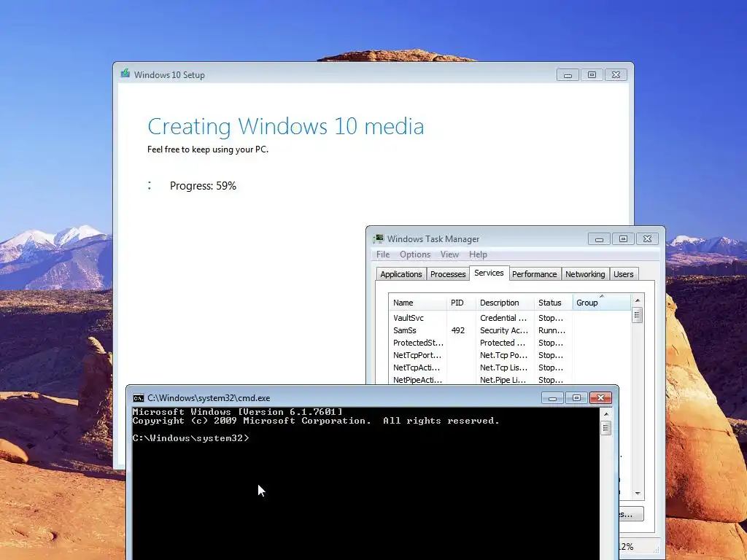This screenshot has height=560, width=747.
Task: Select the SamSs service row
Action: [510, 330]
